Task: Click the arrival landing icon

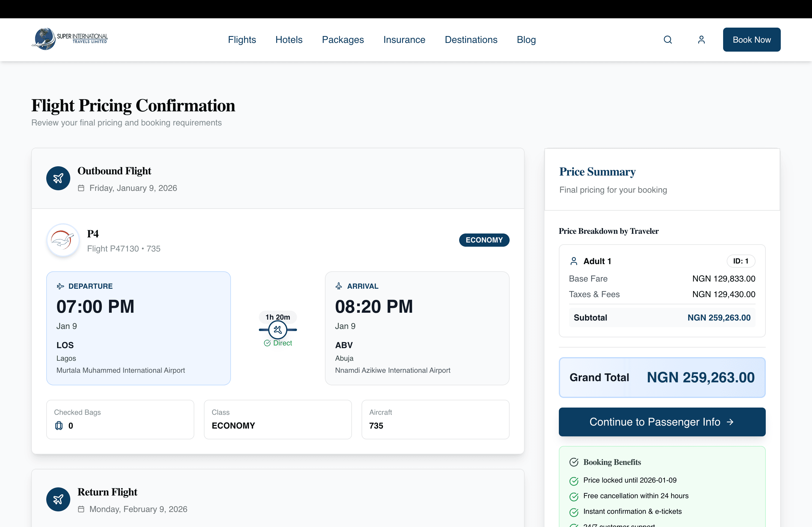Action: [x=338, y=286]
